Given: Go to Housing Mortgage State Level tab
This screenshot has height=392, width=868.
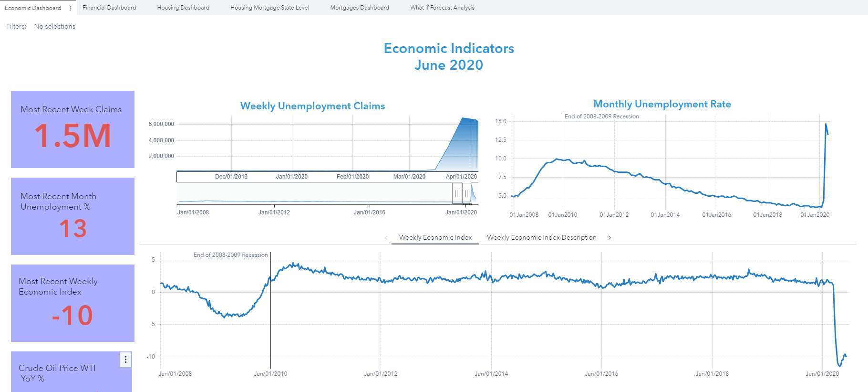Looking at the screenshot, I should coord(269,8).
